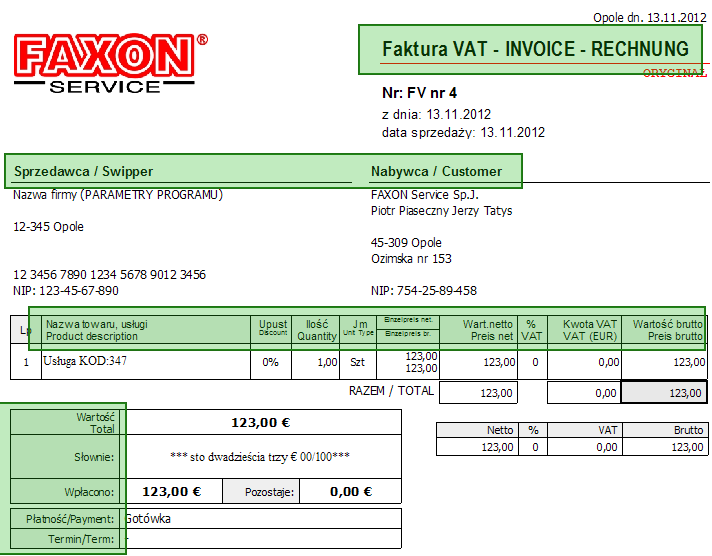Screen dimensions: 712x556
Task: Click the Płatność/Payment Gotówka field
Action: [x=261, y=518]
